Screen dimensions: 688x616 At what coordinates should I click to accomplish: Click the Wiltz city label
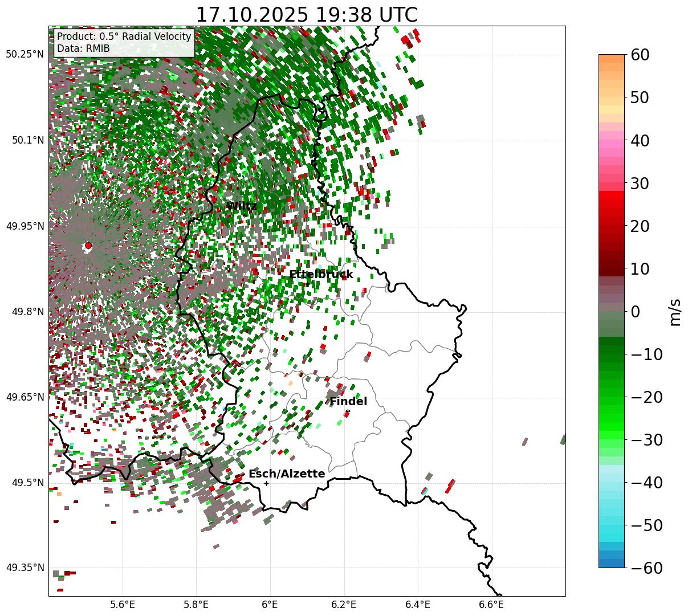[x=242, y=206]
